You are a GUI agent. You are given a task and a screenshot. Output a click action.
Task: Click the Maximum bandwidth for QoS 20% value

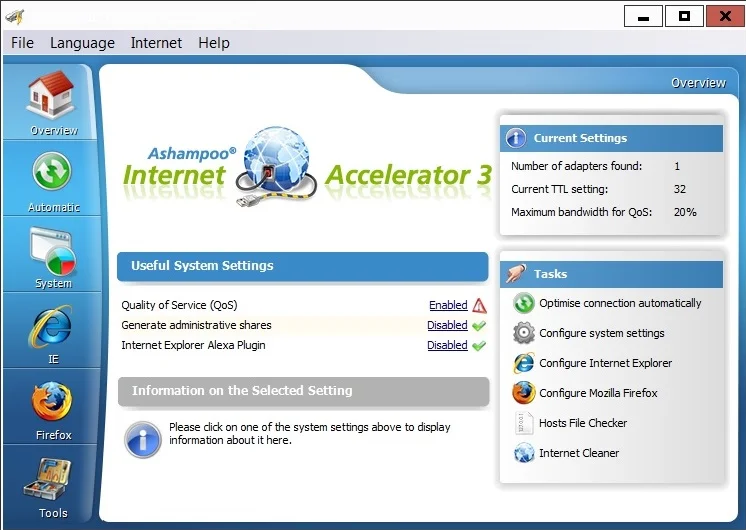coord(685,212)
